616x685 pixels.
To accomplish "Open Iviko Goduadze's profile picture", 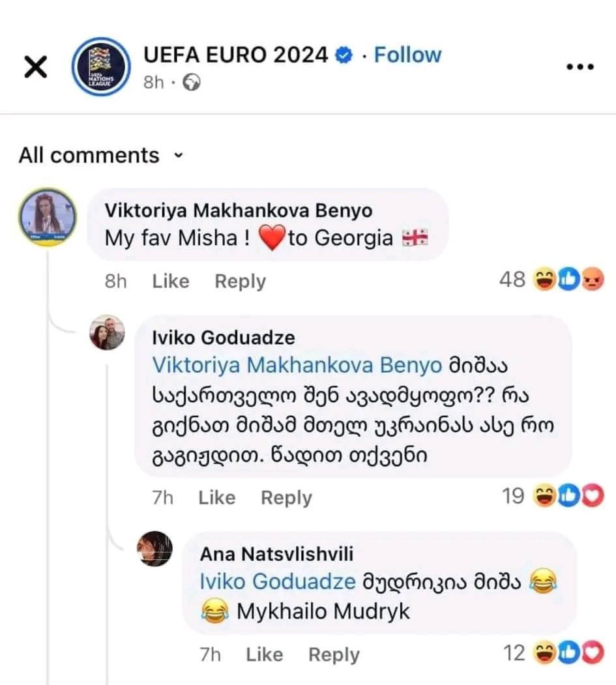I will (x=107, y=333).
